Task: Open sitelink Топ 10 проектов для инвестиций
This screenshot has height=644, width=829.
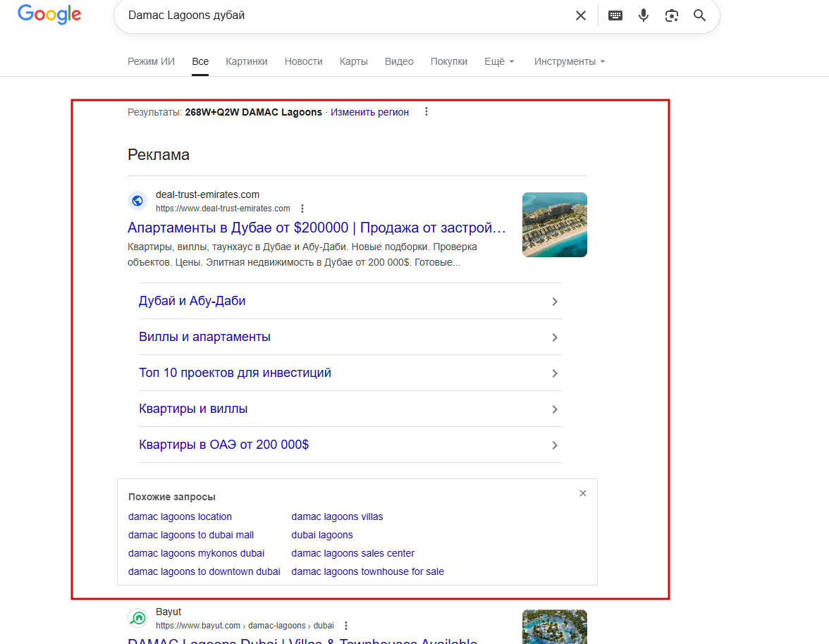Action: click(x=235, y=373)
